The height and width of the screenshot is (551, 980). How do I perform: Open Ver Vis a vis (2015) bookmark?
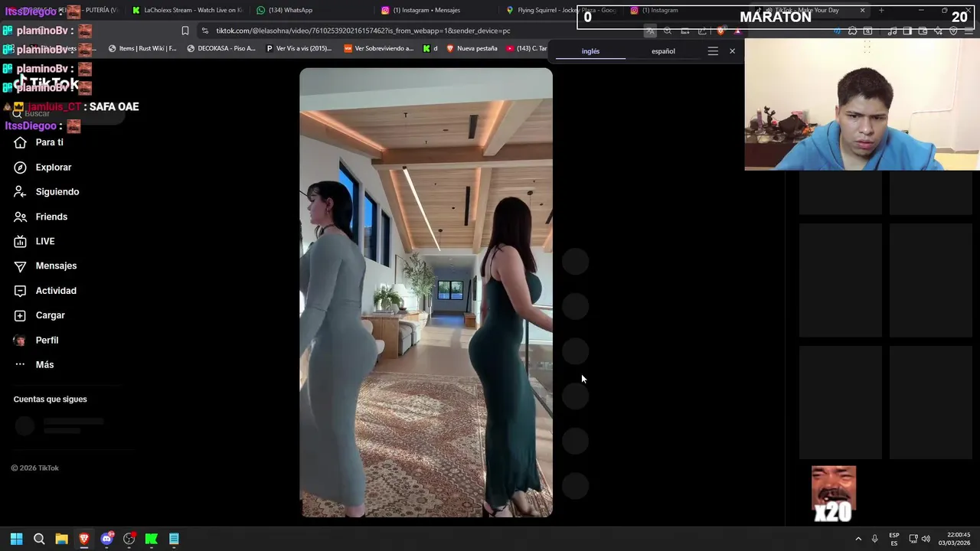tap(299, 48)
